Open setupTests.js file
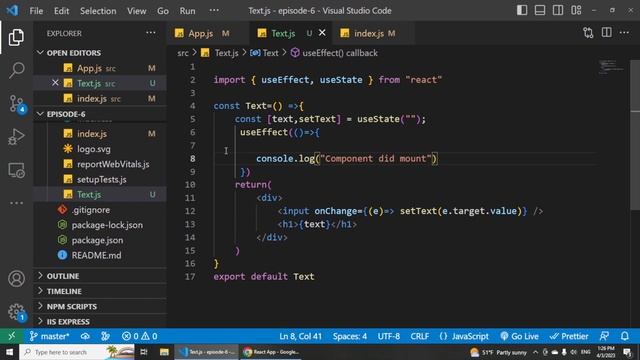The image size is (640, 360). pyautogui.click(x=100, y=179)
